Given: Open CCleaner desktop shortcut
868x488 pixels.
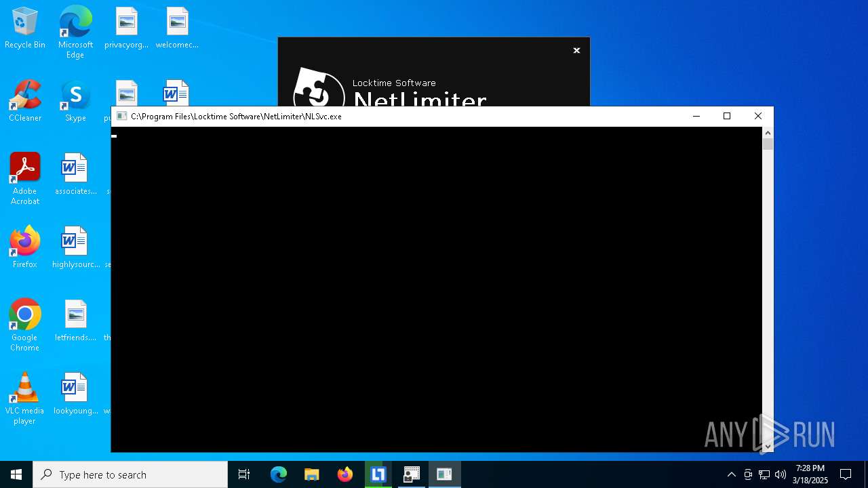Looking at the screenshot, I should (x=25, y=102).
